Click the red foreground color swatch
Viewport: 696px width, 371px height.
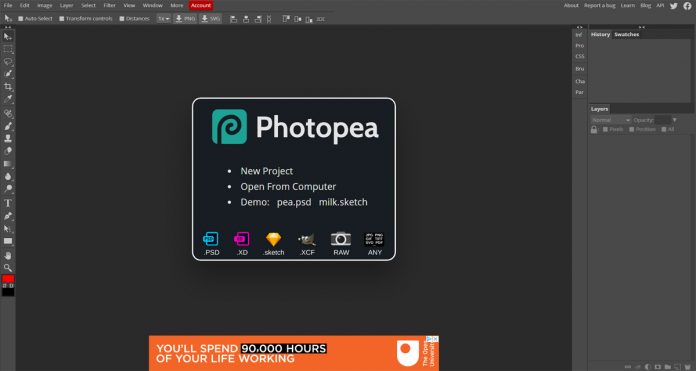coord(8,279)
